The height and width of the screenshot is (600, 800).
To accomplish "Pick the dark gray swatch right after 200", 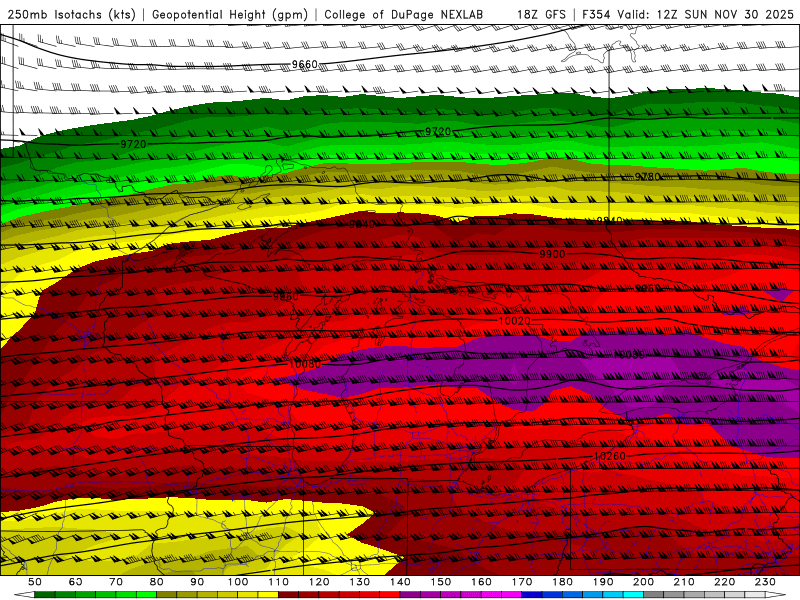I will click(x=654, y=595).
